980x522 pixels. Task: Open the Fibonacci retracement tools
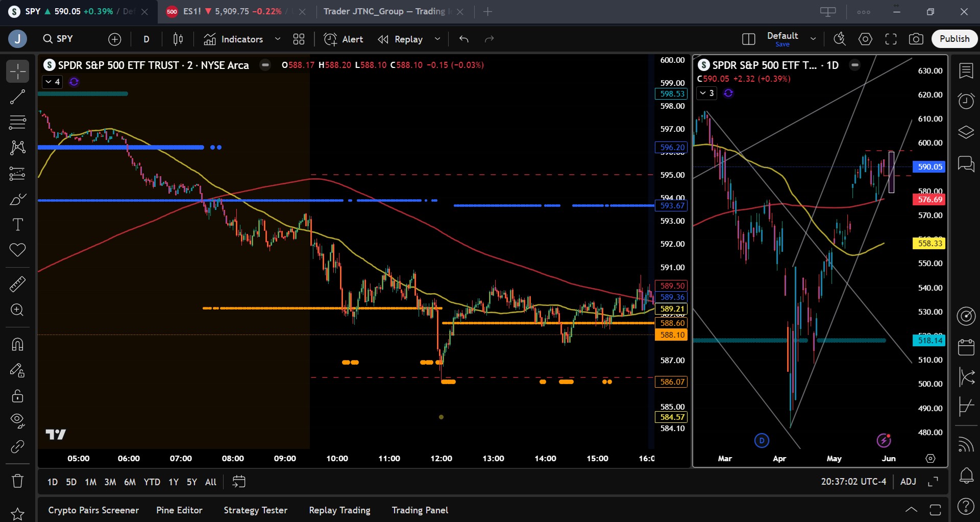[17, 123]
